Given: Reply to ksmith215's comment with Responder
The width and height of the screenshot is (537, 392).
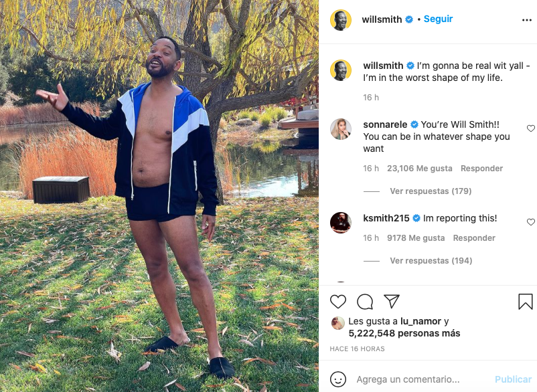Looking at the screenshot, I should tap(474, 238).
